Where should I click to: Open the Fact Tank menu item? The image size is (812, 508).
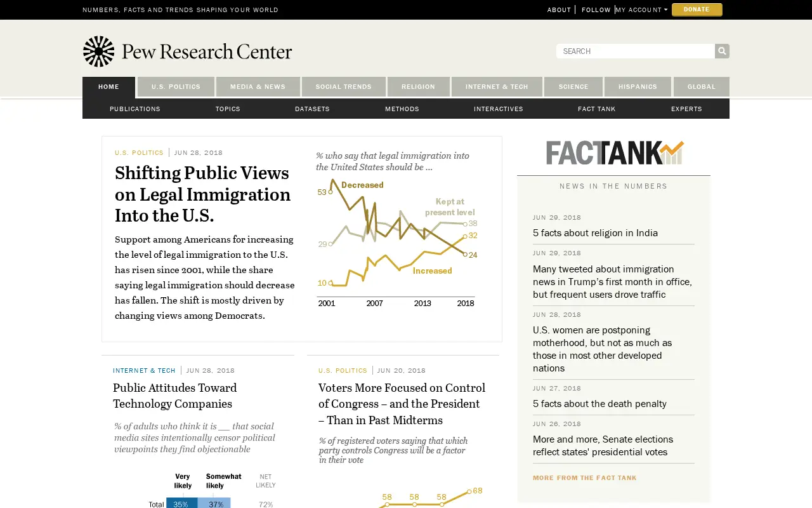coord(597,109)
